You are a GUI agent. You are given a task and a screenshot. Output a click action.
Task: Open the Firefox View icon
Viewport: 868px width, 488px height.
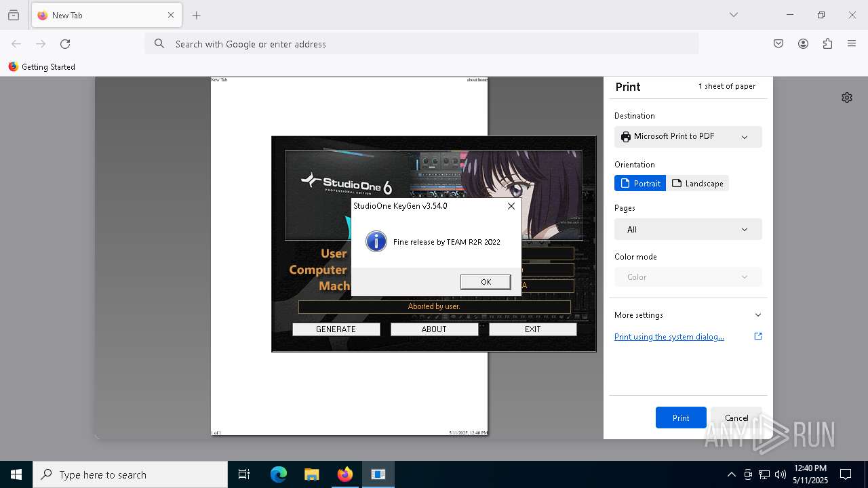pos(14,15)
